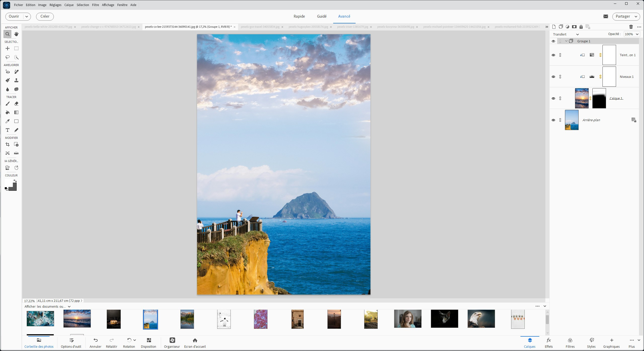Select the Lasso tool

8,57
